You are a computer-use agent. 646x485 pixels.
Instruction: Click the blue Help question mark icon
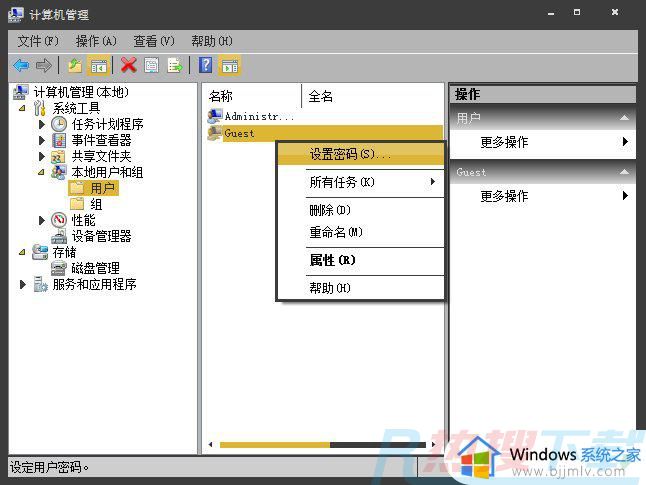point(206,65)
